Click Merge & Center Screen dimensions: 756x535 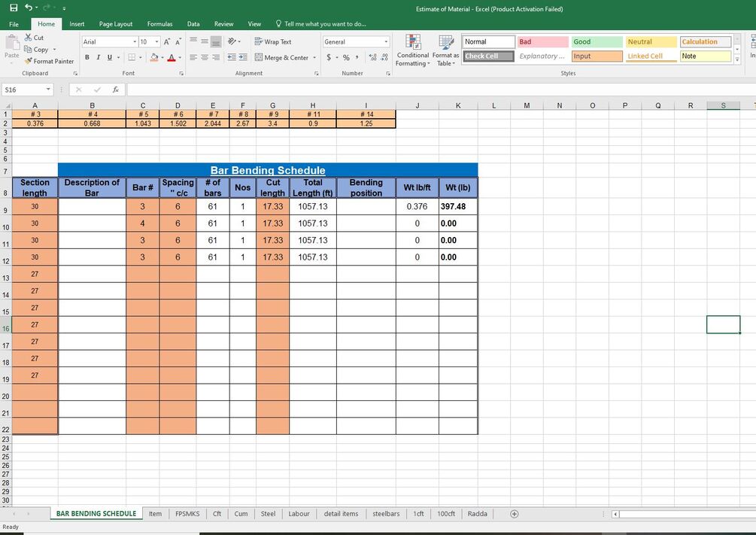[x=281, y=57]
